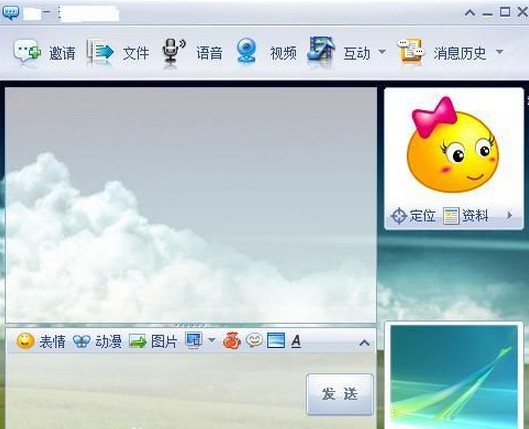529x429 pixels.
Task: Click the 消息历史 text label
Action: tap(460, 53)
